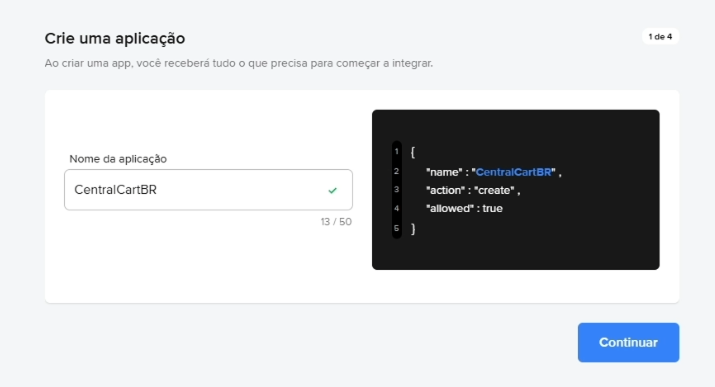Click the Continuar button
This screenshot has width=715, height=387.
628,342
